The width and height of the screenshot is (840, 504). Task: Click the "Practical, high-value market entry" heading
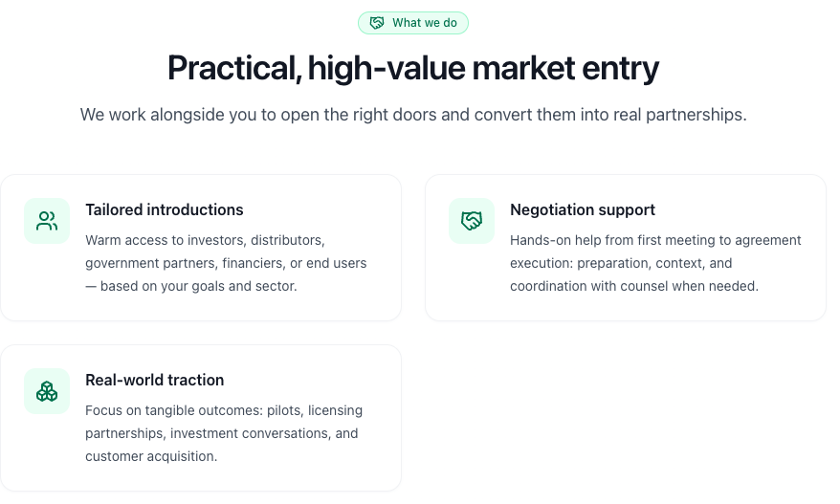[413, 68]
